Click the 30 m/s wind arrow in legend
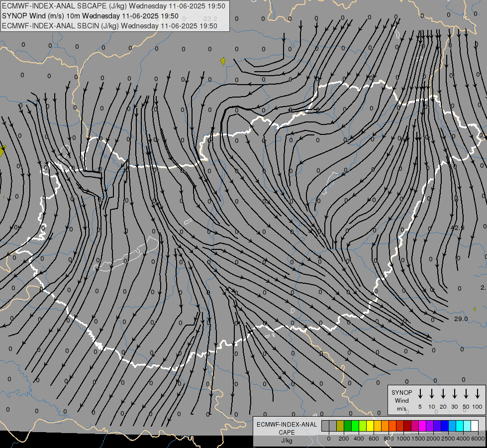Screen dimensions: 487x448 [x=454, y=394]
